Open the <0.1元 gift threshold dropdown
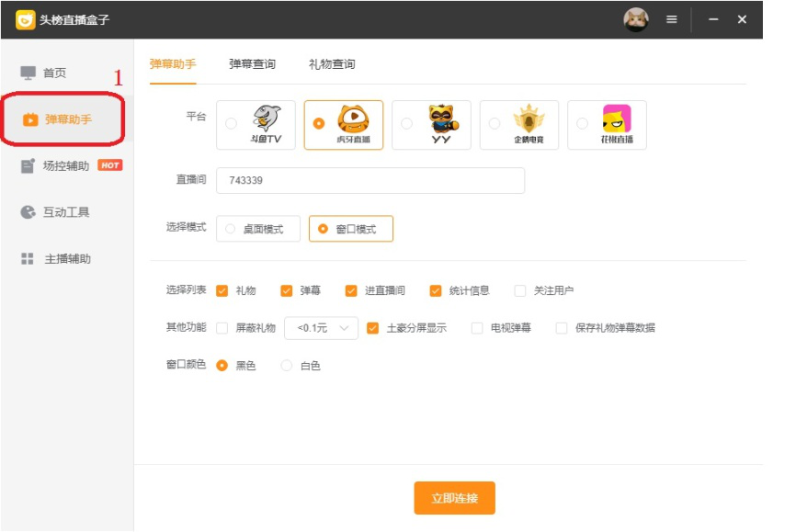 point(322,328)
